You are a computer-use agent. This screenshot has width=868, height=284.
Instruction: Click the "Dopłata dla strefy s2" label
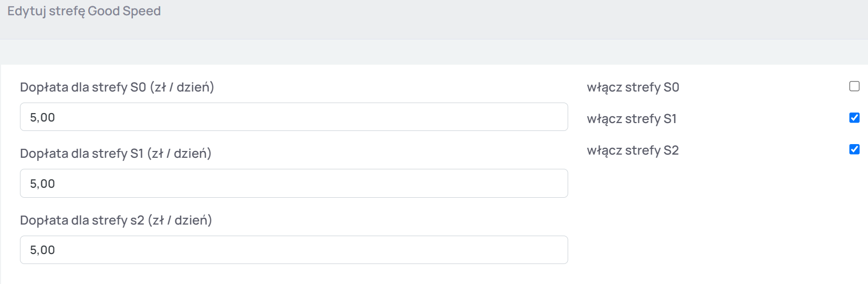tap(82, 220)
